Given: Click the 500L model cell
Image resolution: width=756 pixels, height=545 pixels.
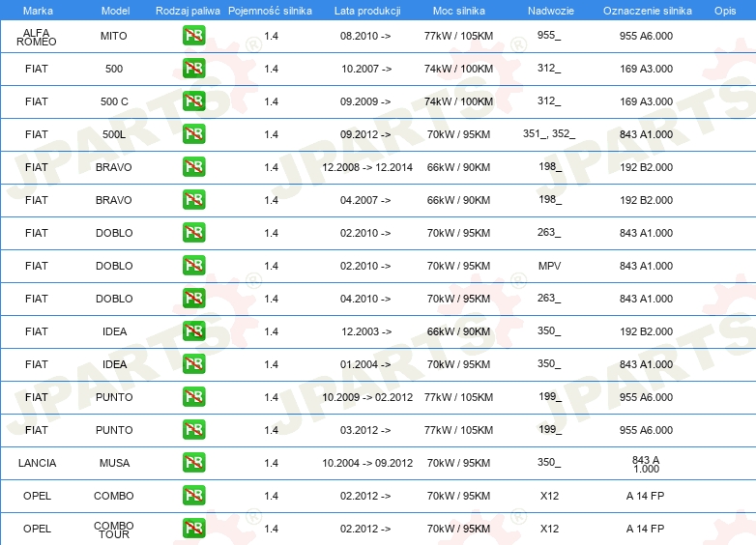Looking at the screenshot, I should pyautogui.click(x=114, y=134).
